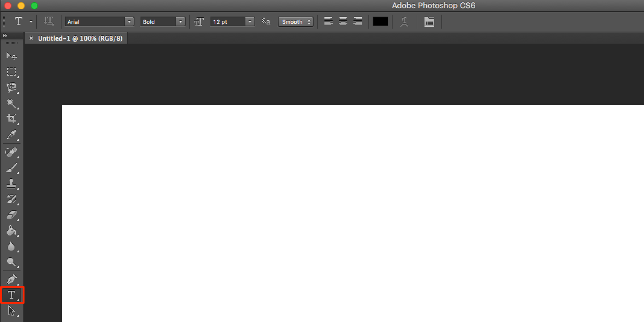
Task: Pick the Crop tool
Action: click(12, 118)
